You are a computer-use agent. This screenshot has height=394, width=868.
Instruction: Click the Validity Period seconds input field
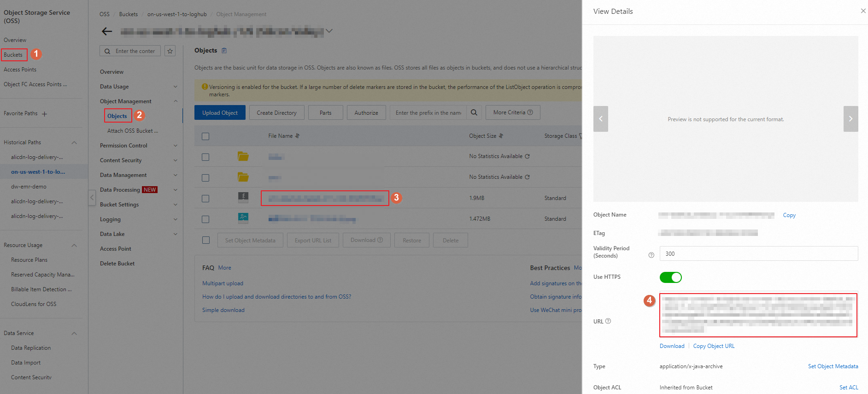(759, 253)
